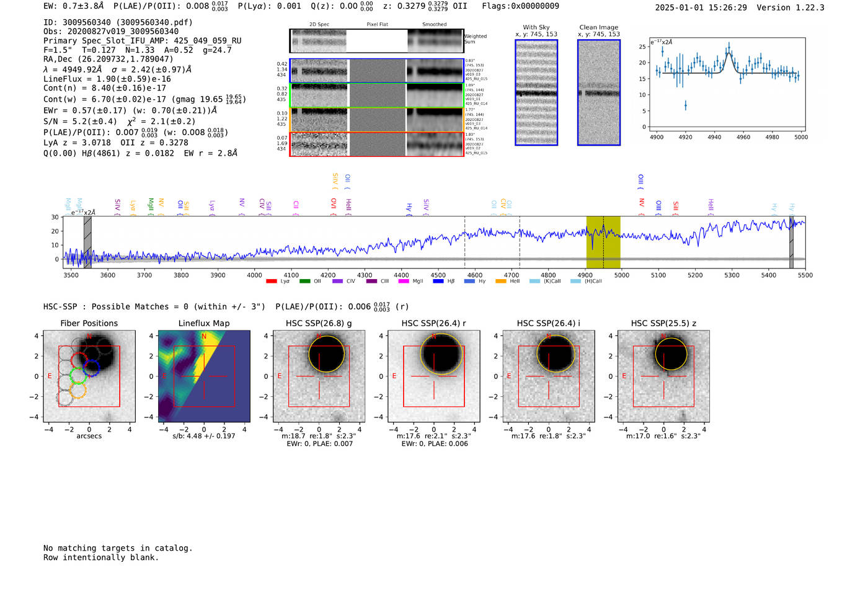The width and height of the screenshot is (868, 591).
Task: Click the m:17.0 re:1.6" caption under z-band image
Action: pos(663,436)
